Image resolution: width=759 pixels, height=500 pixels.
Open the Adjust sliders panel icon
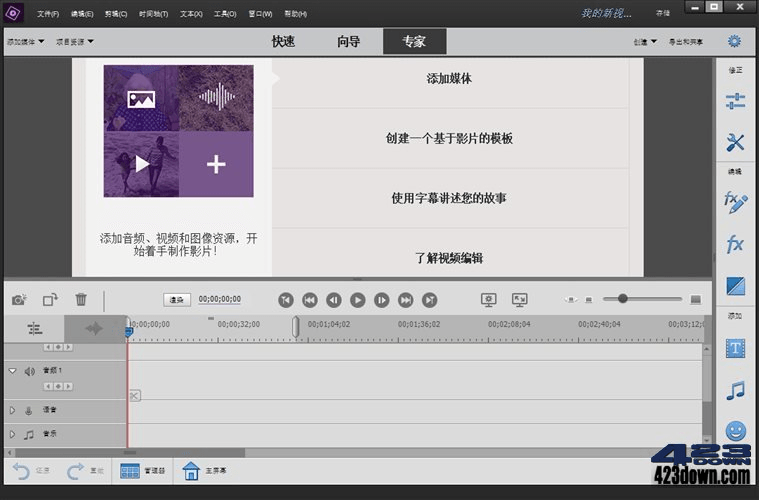click(x=735, y=101)
